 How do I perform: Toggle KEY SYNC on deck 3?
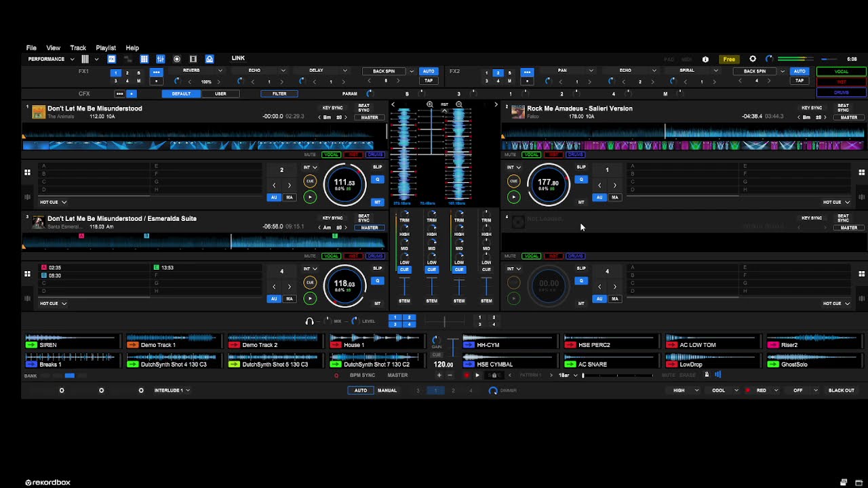click(332, 218)
